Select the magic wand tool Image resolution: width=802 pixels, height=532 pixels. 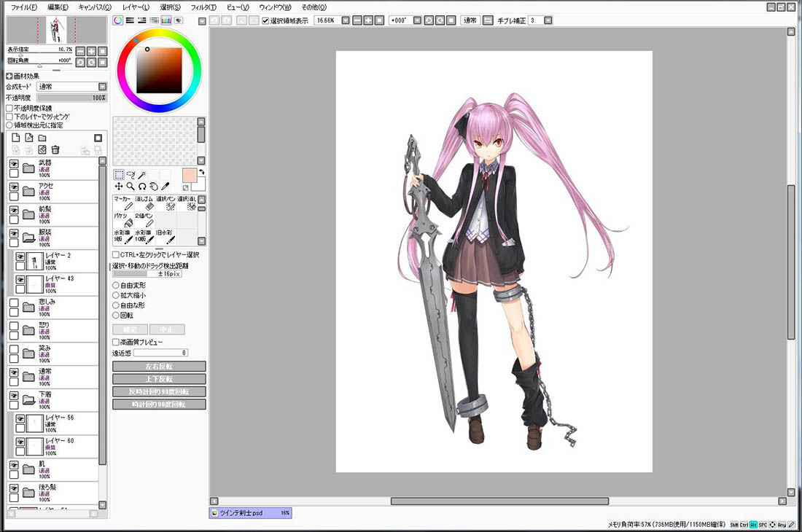tap(142, 175)
